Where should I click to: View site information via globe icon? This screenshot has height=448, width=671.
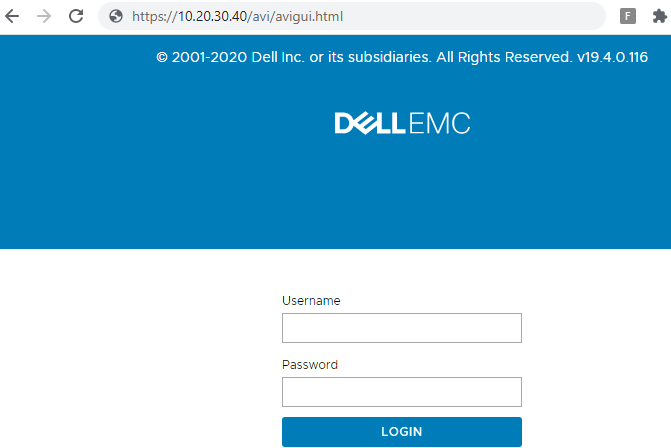[x=115, y=16]
